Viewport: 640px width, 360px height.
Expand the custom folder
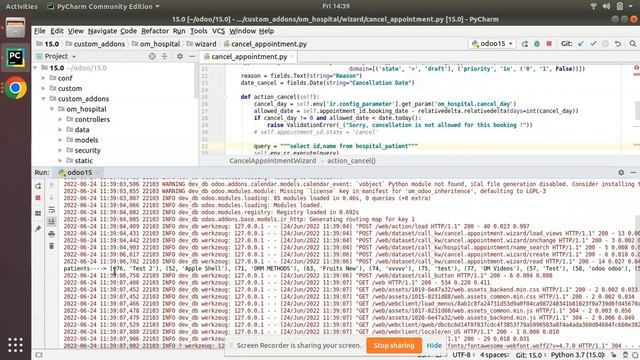click(x=44, y=88)
